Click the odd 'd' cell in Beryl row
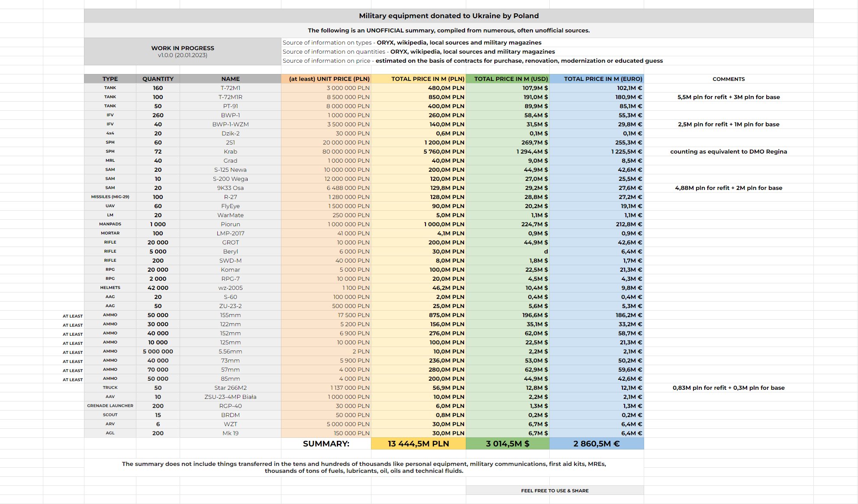This screenshot has height=504, width=858. click(x=508, y=251)
